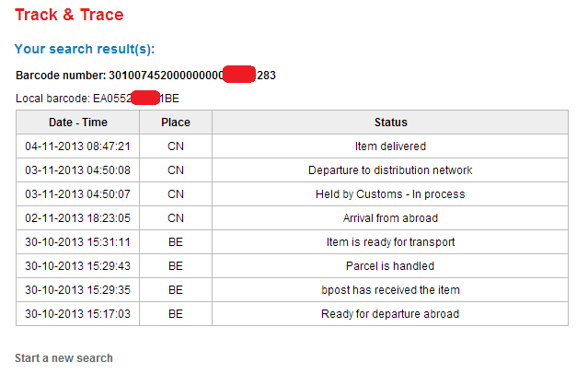This screenshot has height=374, width=588.
Task: Click the Start a new search link
Action: coord(63,357)
